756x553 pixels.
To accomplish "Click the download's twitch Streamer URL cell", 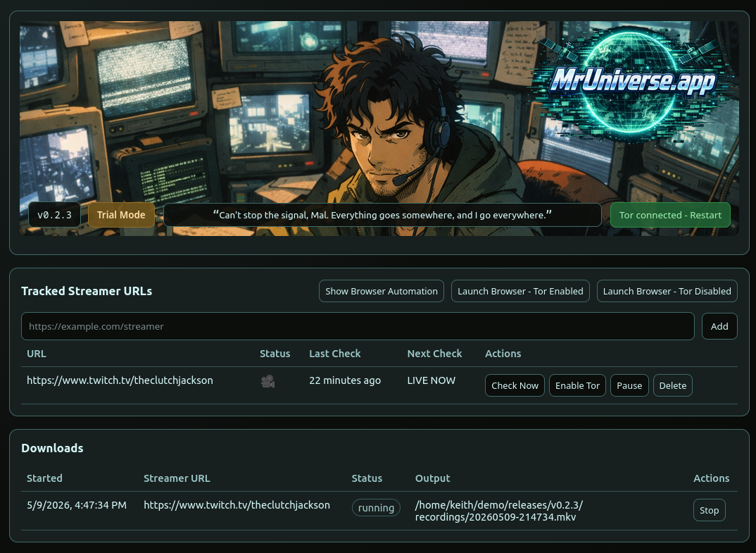I will [x=237, y=505].
